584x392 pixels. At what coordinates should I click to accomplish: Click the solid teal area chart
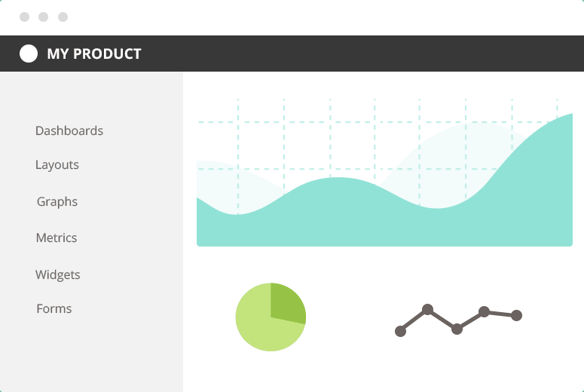[x=384, y=224]
